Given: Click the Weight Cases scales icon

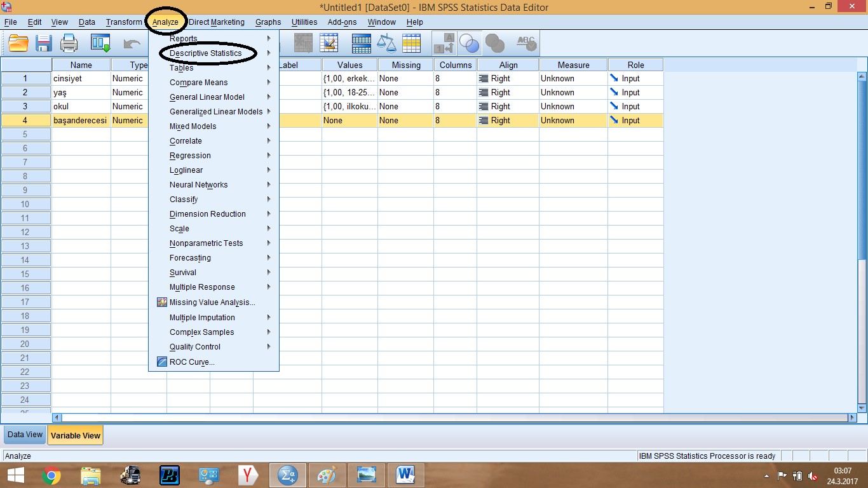Looking at the screenshot, I should (x=386, y=43).
